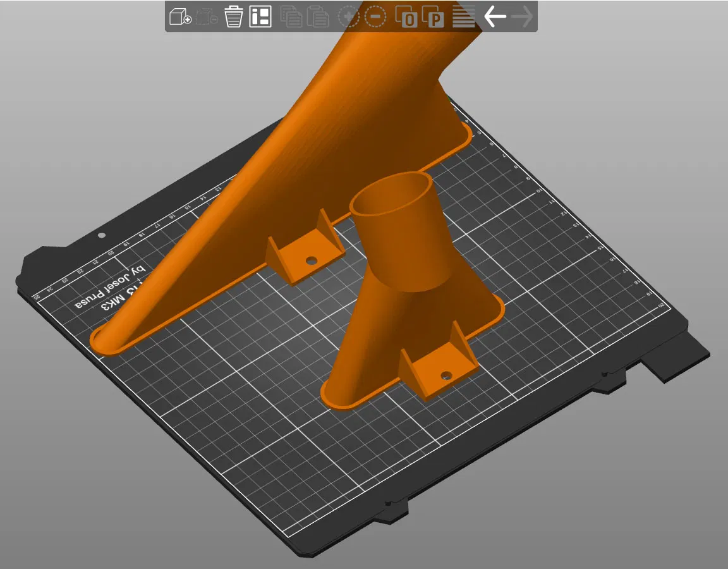Click the Copy icon in the toolbar
The height and width of the screenshot is (569, 728).
291,16
